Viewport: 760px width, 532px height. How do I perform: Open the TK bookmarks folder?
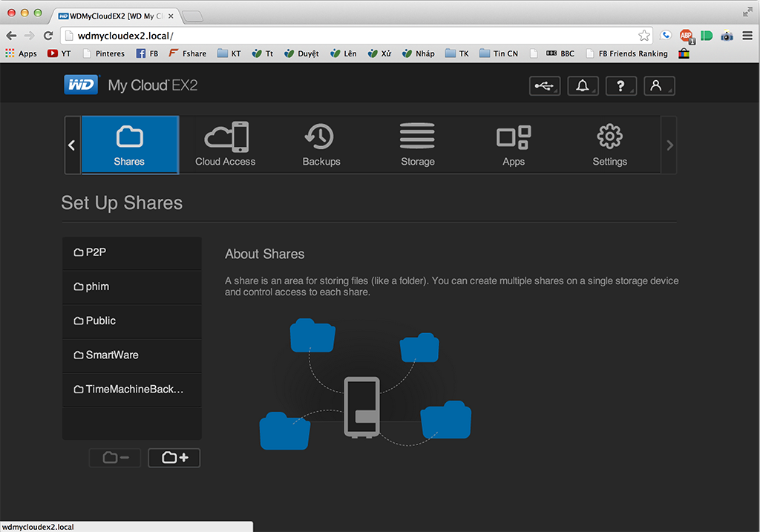[x=457, y=53]
